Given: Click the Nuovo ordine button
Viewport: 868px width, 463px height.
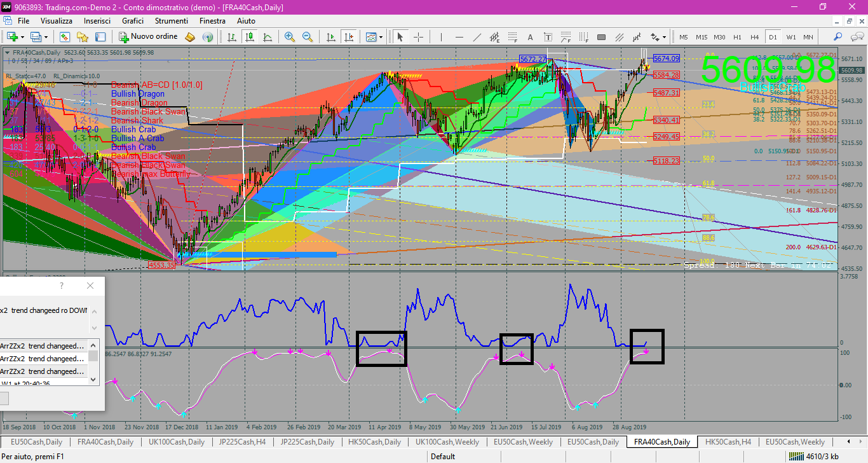Looking at the screenshot, I should [x=148, y=37].
